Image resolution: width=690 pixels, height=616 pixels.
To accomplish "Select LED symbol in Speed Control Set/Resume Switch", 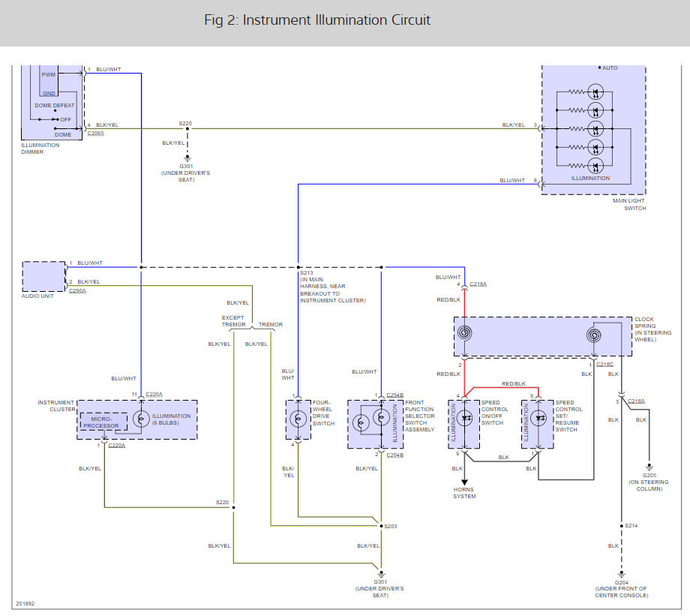I will coord(538,419).
